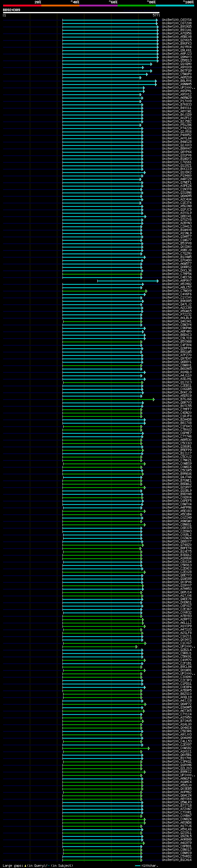Viewport: 197px width, 868px height.
Task: Open hit UniRef100_A5BC08
Action: tap(177, 37)
